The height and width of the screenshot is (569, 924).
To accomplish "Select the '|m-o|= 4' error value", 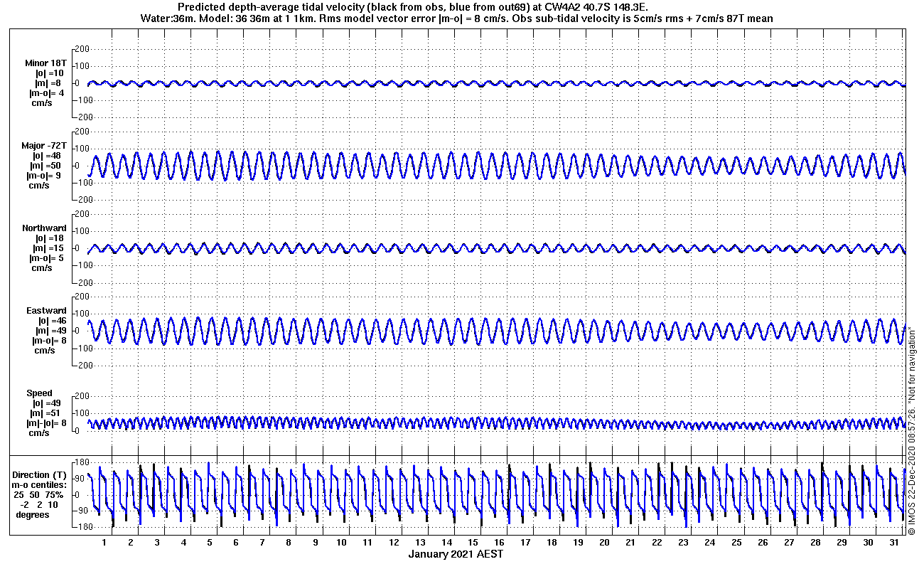I will [48, 93].
